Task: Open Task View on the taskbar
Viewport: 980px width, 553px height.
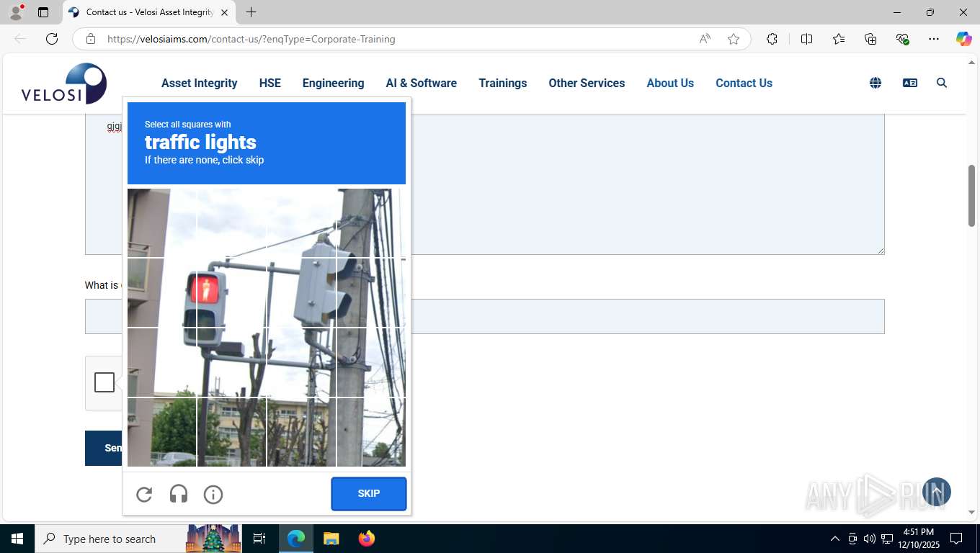Action: [x=259, y=539]
